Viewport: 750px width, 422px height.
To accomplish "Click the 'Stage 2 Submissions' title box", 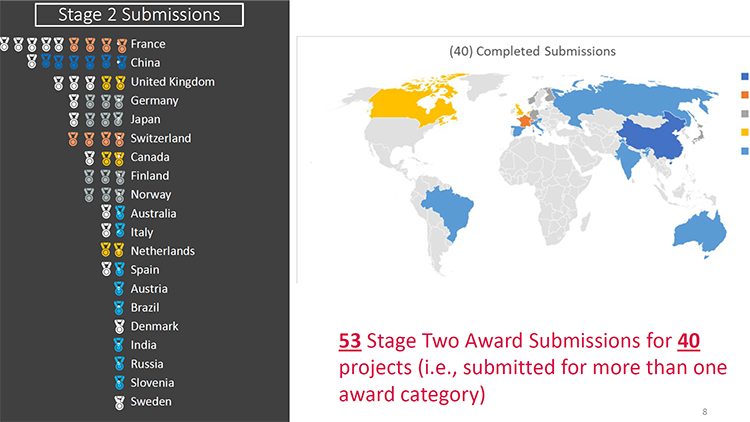I will tap(139, 15).
